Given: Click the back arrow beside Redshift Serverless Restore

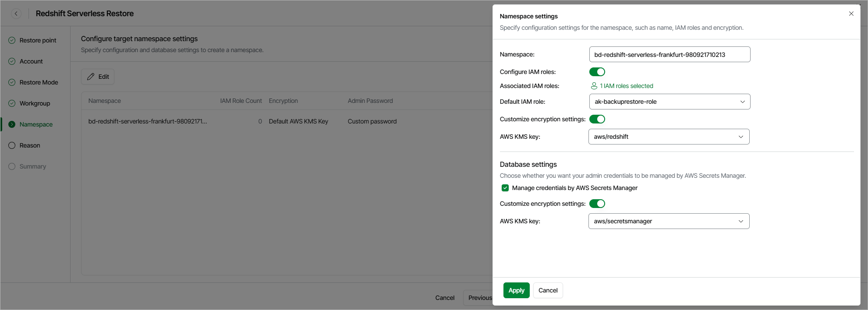Looking at the screenshot, I should click(x=16, y=14).
